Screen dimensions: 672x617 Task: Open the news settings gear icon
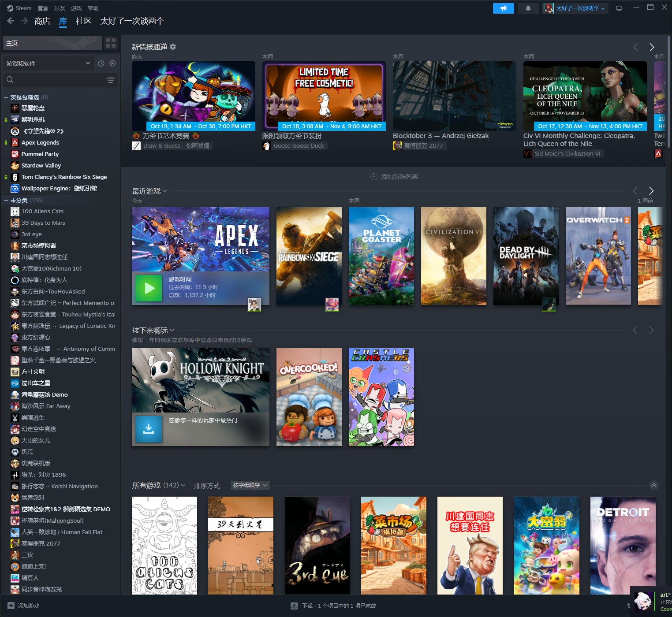pyautogui.click(x=173, y=47)
